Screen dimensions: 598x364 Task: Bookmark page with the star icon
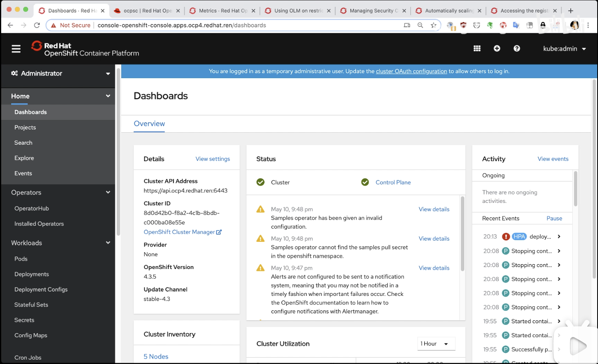pos(433,25)
